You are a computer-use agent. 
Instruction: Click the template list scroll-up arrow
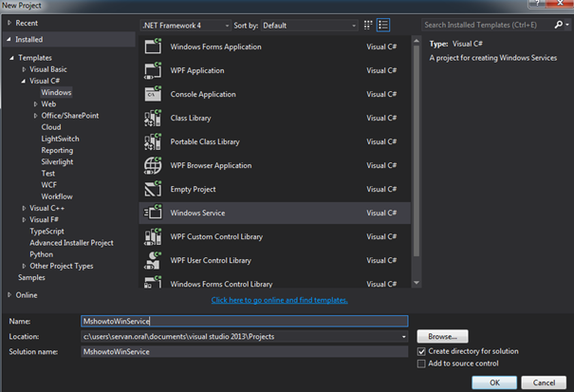coord(417,41)
